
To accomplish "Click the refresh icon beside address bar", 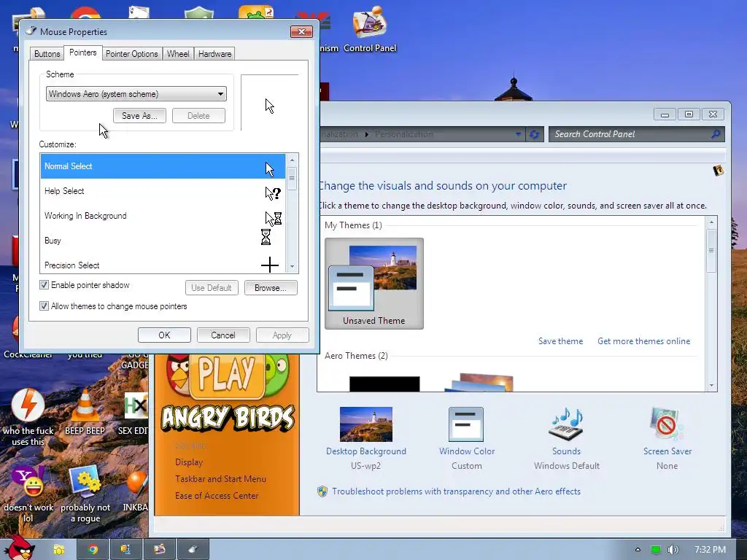I will pos(535,134).
